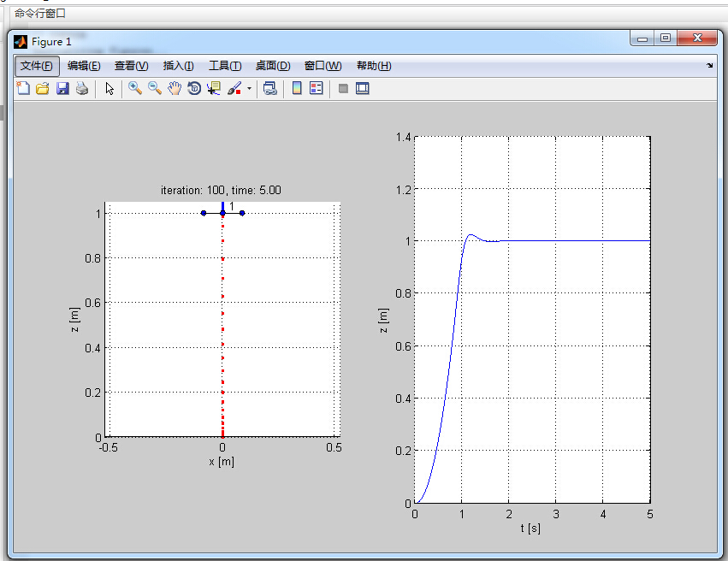This screenshot has height=561, width=728.
Task: Click the dock figure arrow icon
Action: point(710,66)
